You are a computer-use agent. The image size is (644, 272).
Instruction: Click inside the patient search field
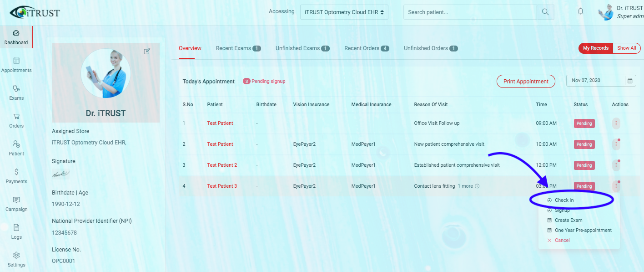468,12
